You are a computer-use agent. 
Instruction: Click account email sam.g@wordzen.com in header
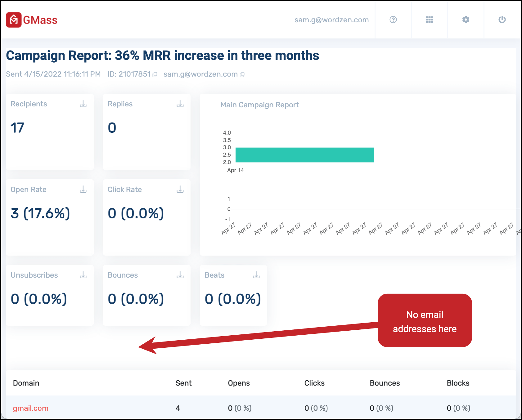coord(331,20)
